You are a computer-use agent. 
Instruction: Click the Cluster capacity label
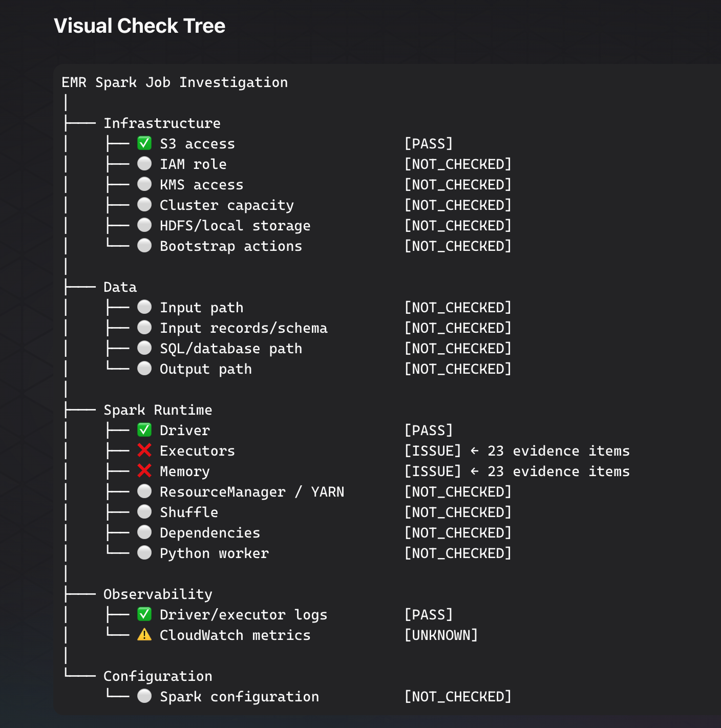pyautogui.click(x=227, y=205)
